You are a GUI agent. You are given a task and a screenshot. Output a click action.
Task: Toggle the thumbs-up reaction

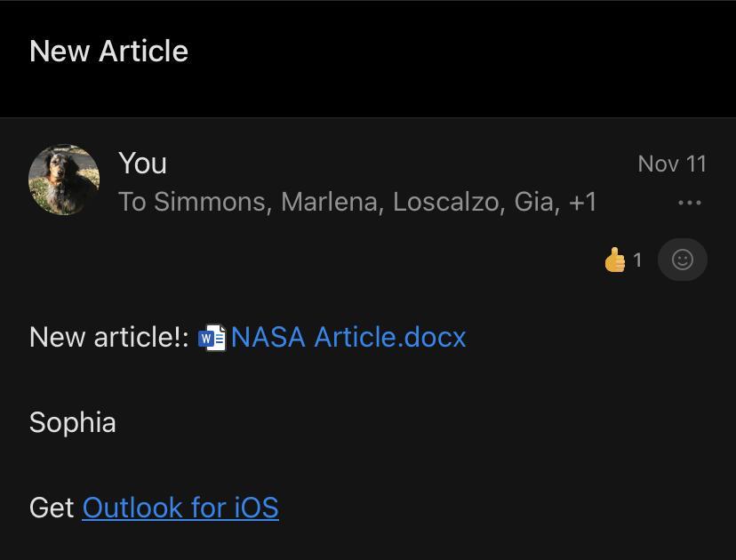click(x=614, y=260)
